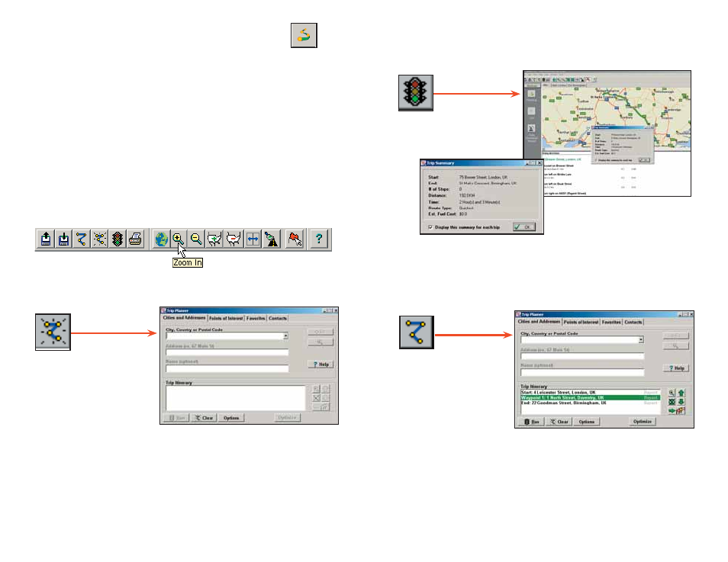Click Options button in left Trip Planner
728x562 pixels.
coord(230,418)
